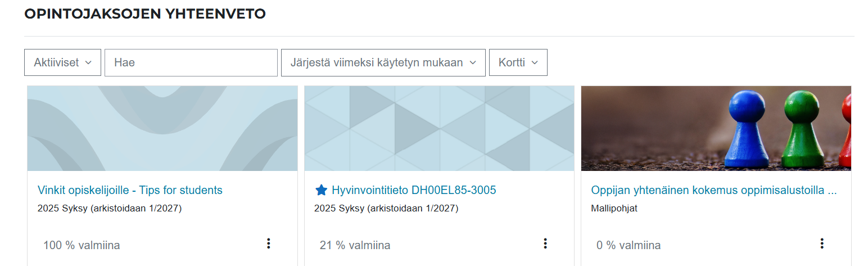Image resolution: width=868 pixels, height=266 pixels.
Task: Open the Järjestä viimeksi käytetyn mukaan dropdown
Action: 383,62
